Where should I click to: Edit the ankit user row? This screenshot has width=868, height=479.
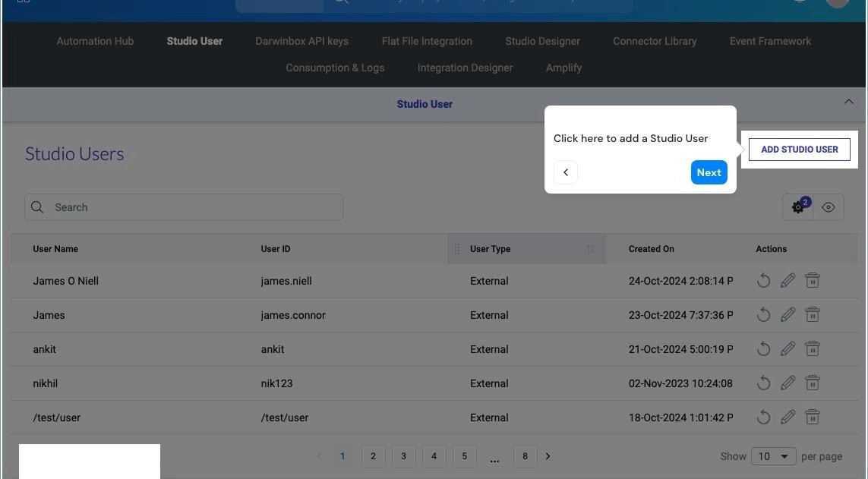(x=788, y=349)
